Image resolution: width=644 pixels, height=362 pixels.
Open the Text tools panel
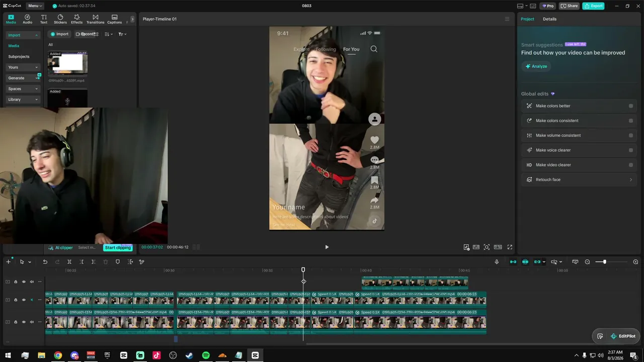pyautogui.click(x=44, y=19)
